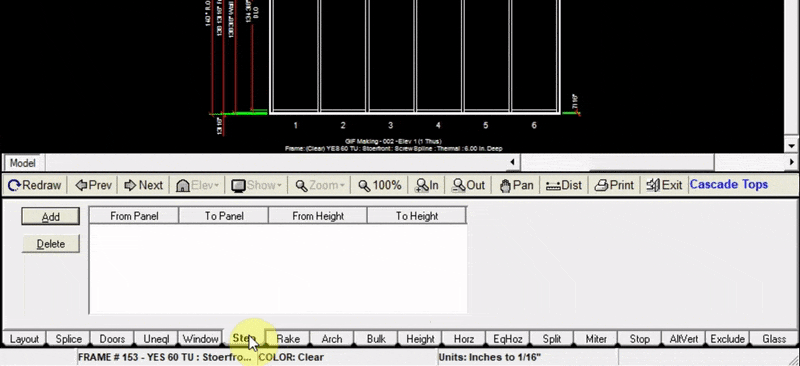Switch to the Doors tab
Image resolution: width=800 pixels, height=366 pixels.
[x=112, y=339]
